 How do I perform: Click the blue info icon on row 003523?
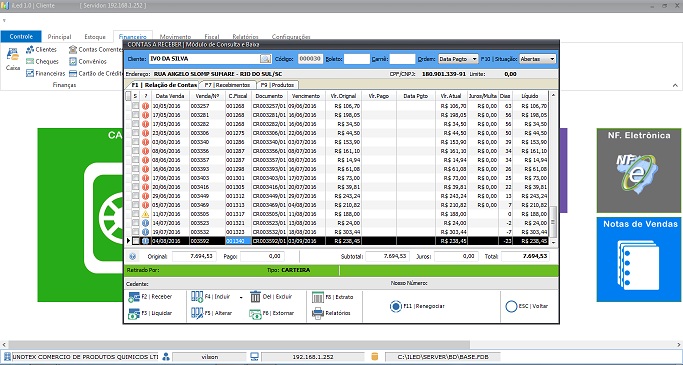[x=145, y=223]
